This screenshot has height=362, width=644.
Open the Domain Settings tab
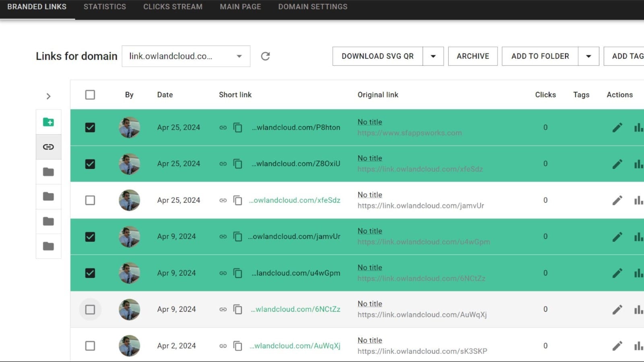[313, 7]
